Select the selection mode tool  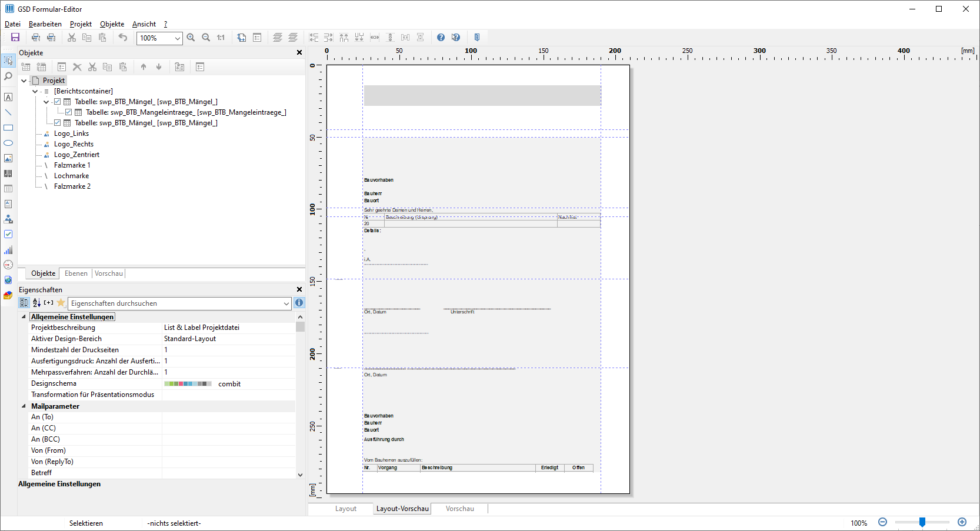tap(8, 61)
